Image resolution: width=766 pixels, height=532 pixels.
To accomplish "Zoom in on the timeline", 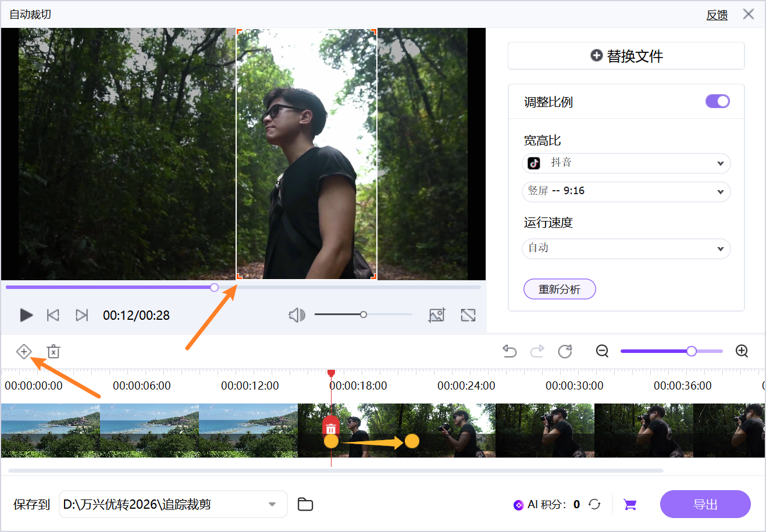I will pos(742,351).
